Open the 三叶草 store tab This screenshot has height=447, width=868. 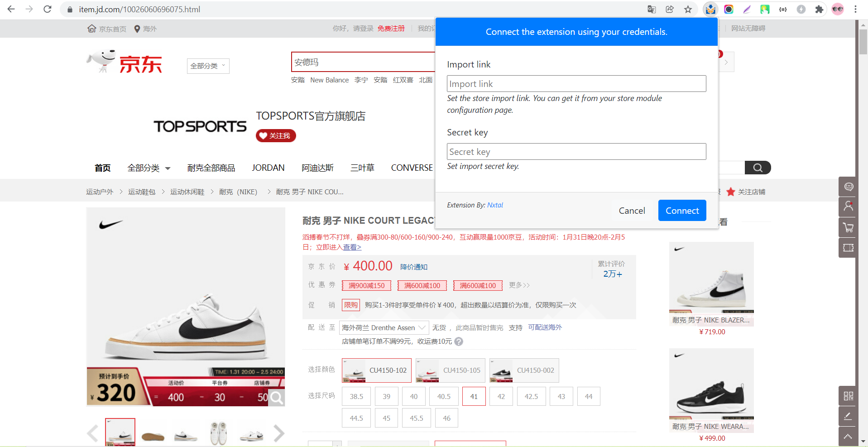362,168
